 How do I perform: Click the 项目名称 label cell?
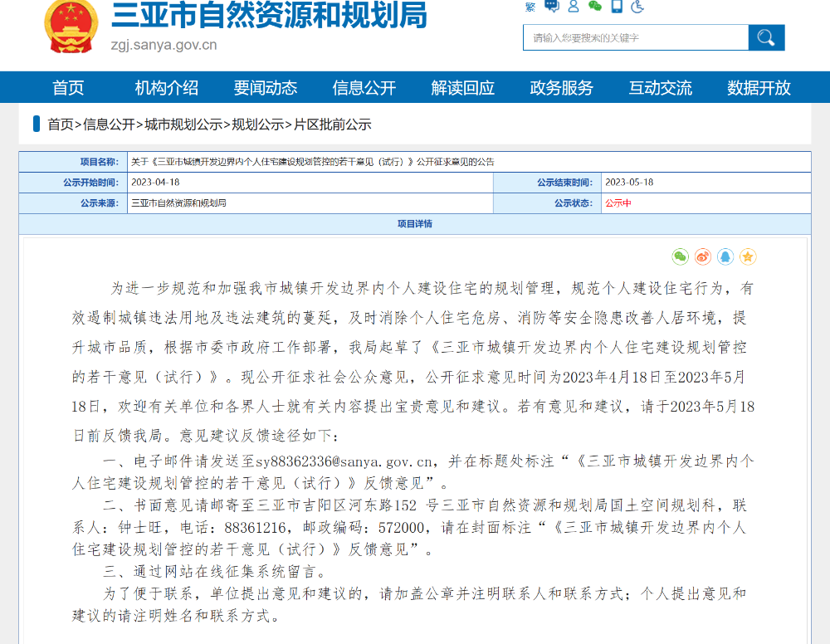73,162
